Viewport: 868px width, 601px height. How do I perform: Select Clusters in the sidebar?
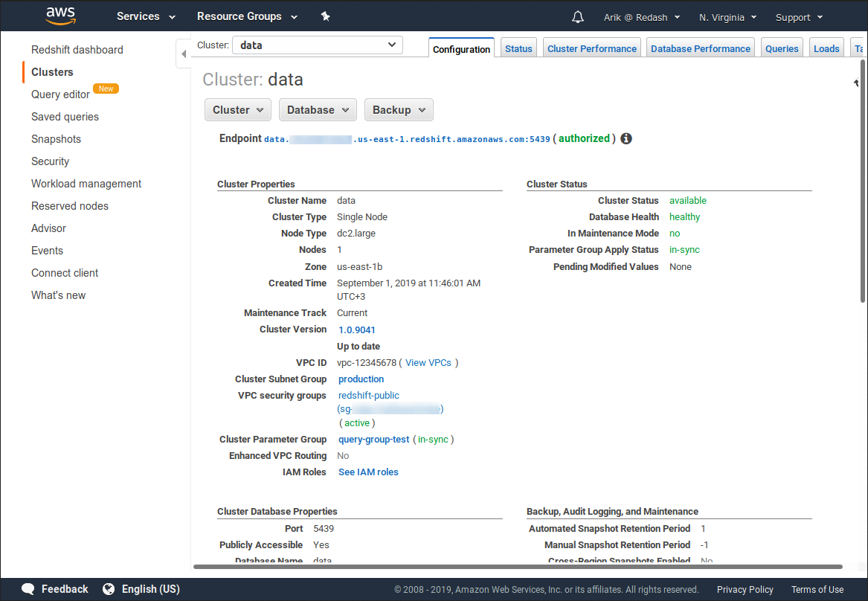52,72
